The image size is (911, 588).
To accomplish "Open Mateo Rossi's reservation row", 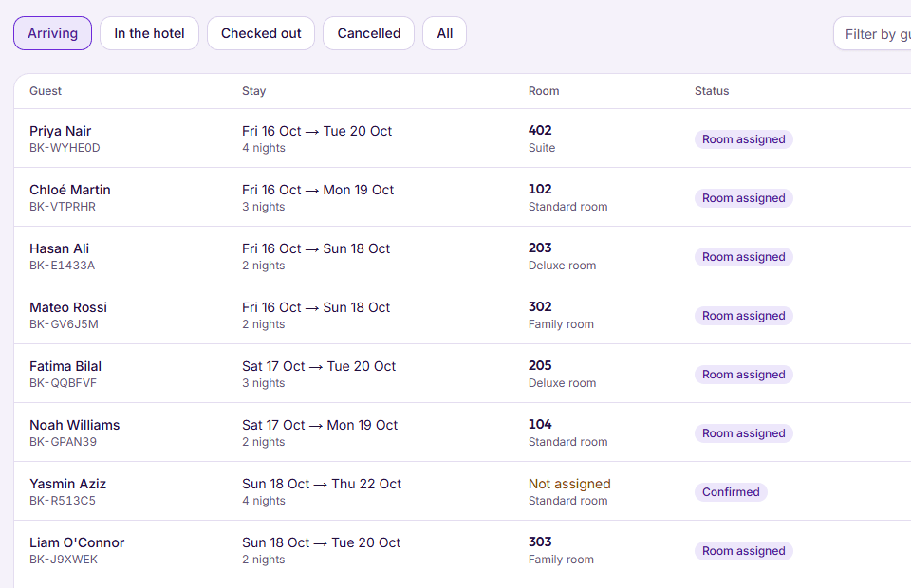I will 462,315.
